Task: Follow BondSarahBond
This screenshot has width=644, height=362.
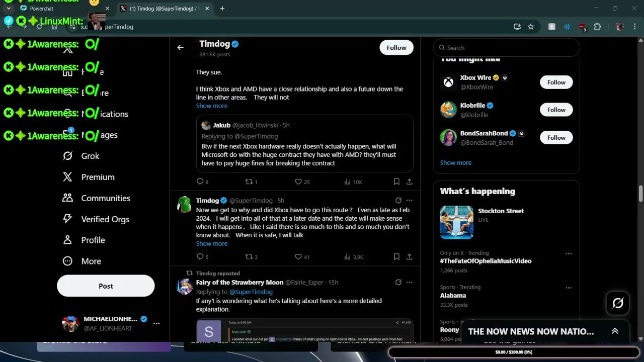Action: 556,137
